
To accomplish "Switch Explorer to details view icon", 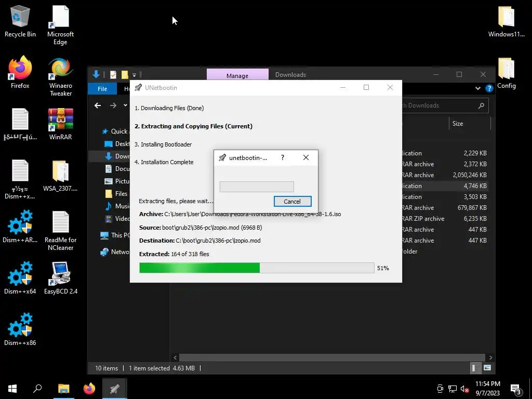I will 475,368.
